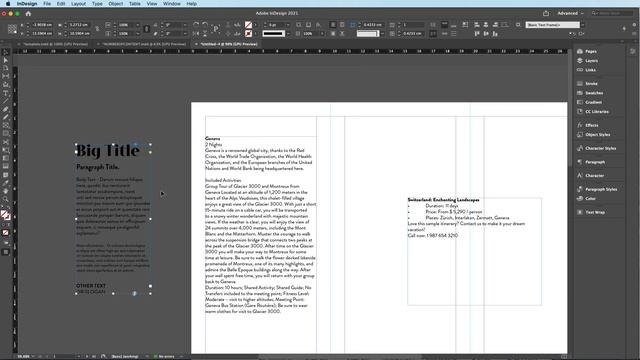This screenshot has height=360, width=640.
Task: Open the Layout menu
Action: pyautogui.click(x=78, y=4)
